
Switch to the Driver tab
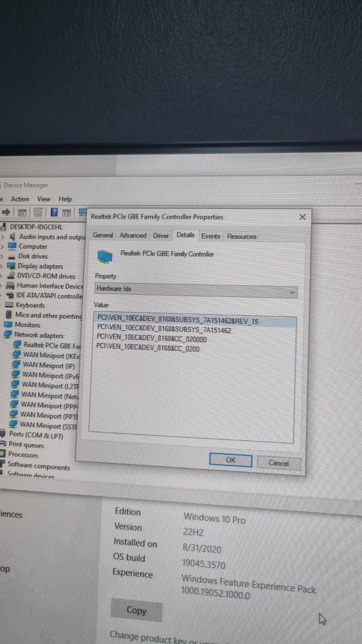click(161, 236)
